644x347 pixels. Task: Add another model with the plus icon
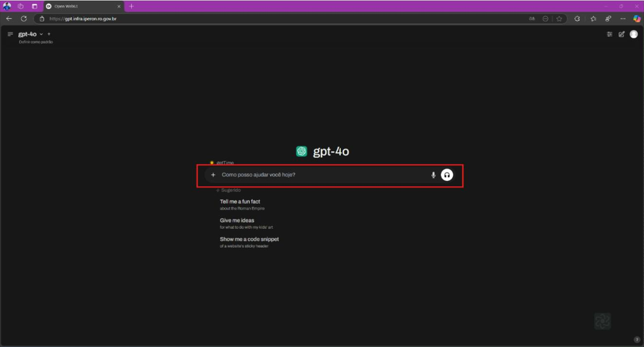[x=49, y=34]
